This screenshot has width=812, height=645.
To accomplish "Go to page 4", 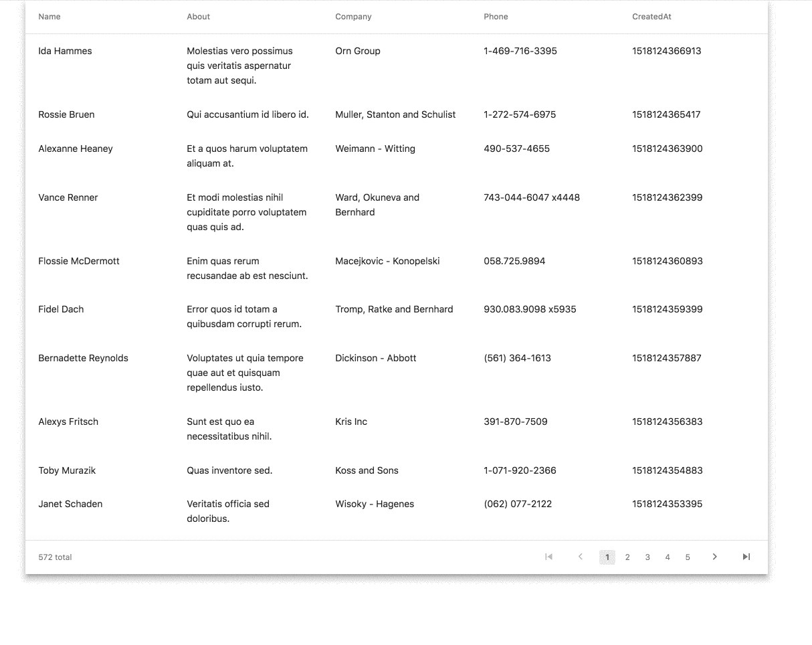I will [x=667, y=557].
